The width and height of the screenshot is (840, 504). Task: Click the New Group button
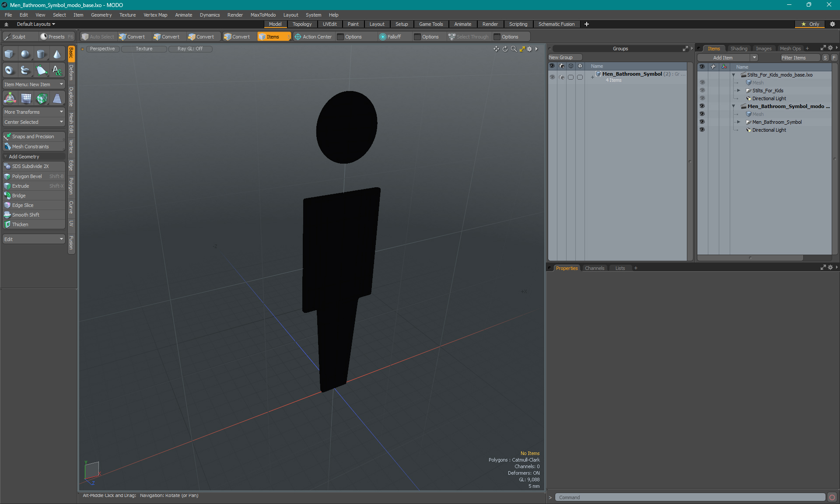562,57
